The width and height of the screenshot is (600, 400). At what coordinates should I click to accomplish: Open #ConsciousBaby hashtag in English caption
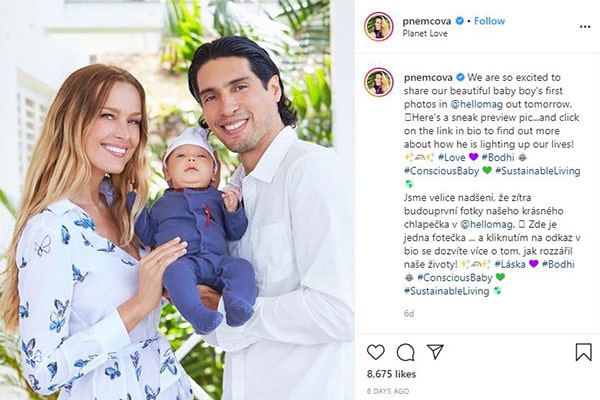coord(441,171)
